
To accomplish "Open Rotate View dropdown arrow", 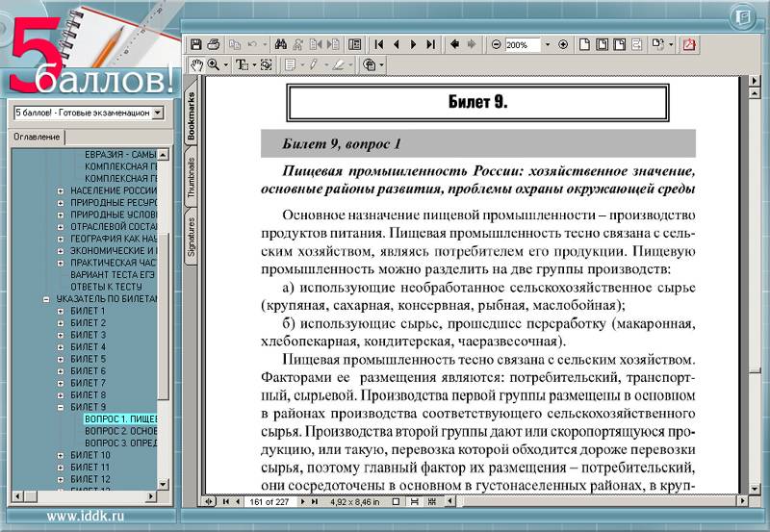I will click(670, 44).
